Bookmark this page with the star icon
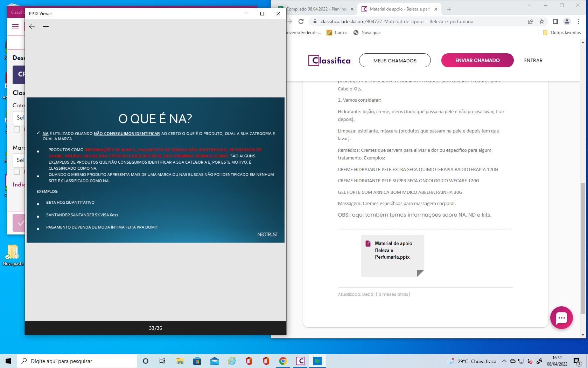Image resolution: width=588 pixels, height=368 pixels. click(542, 21)
